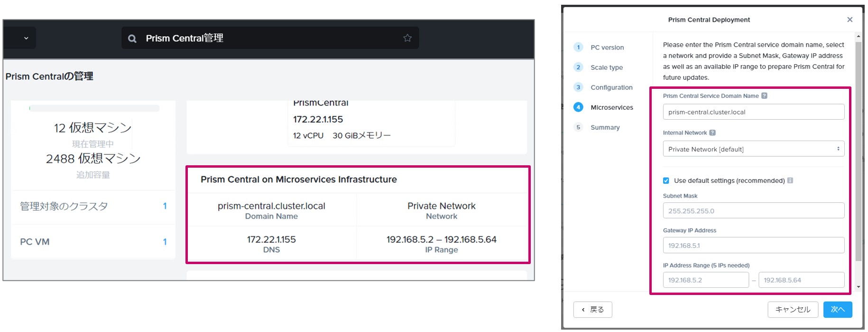The image size is (868, 332).
Task: Go to Scale type step
Action: coord(607,67)
